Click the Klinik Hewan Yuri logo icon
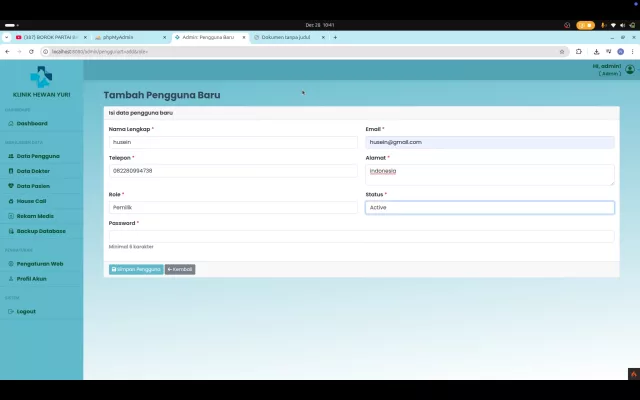This screenshot has width=640, height=400. (41, 77)
